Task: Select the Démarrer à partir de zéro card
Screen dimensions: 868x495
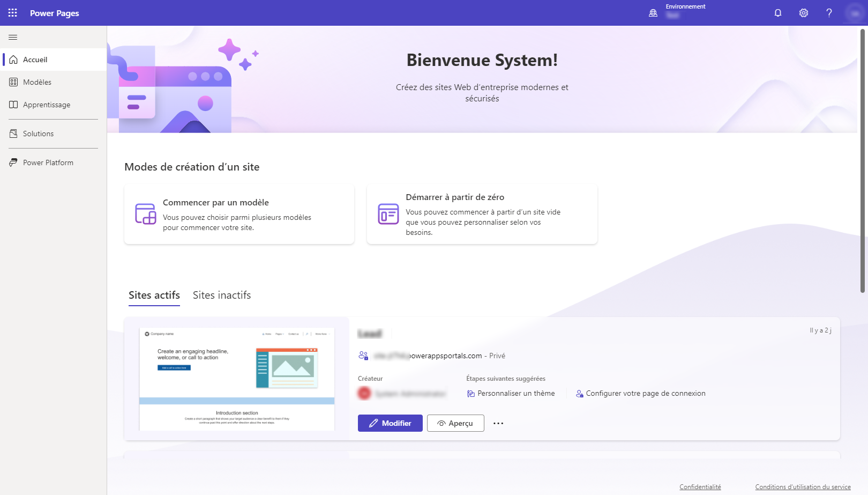Action: pyautogui.click(x=482, y=214)
